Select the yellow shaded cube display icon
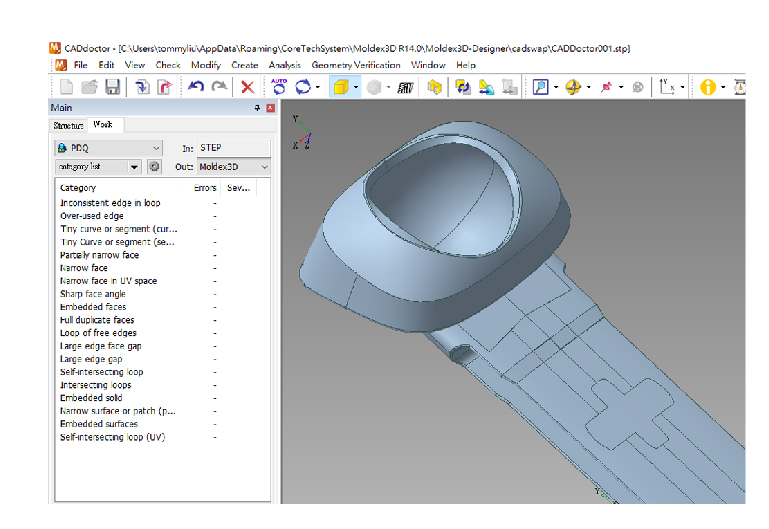Viewport: 769px width, 529px height. pos(341,87)
